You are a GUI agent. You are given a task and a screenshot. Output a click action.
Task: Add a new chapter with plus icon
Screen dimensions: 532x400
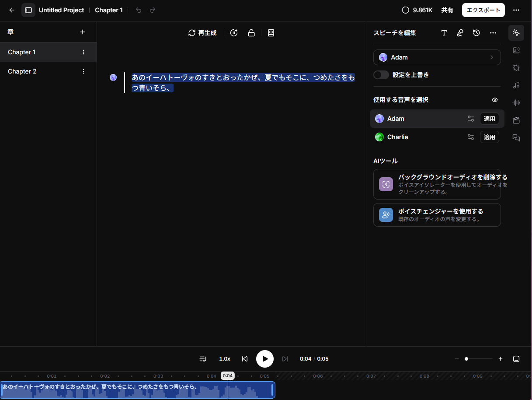click(x=83, y=32)
